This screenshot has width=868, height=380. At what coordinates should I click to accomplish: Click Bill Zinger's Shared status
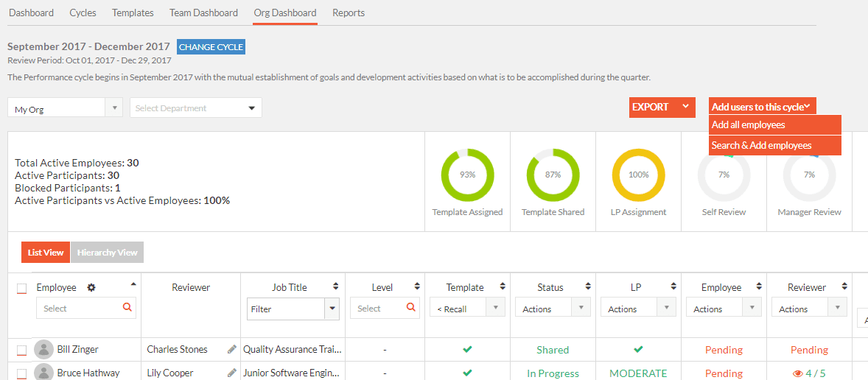553,350
